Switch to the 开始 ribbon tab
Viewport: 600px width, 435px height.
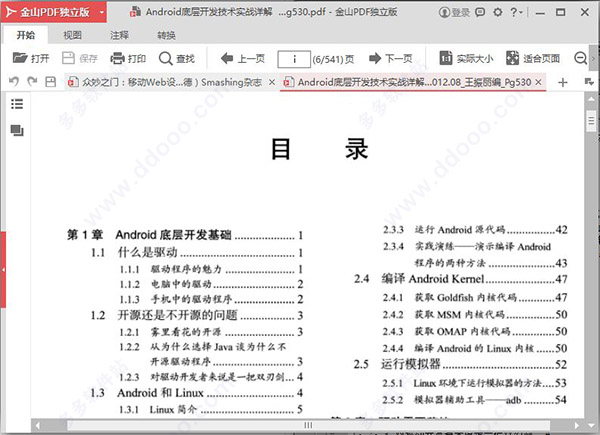tap(26, 36)
